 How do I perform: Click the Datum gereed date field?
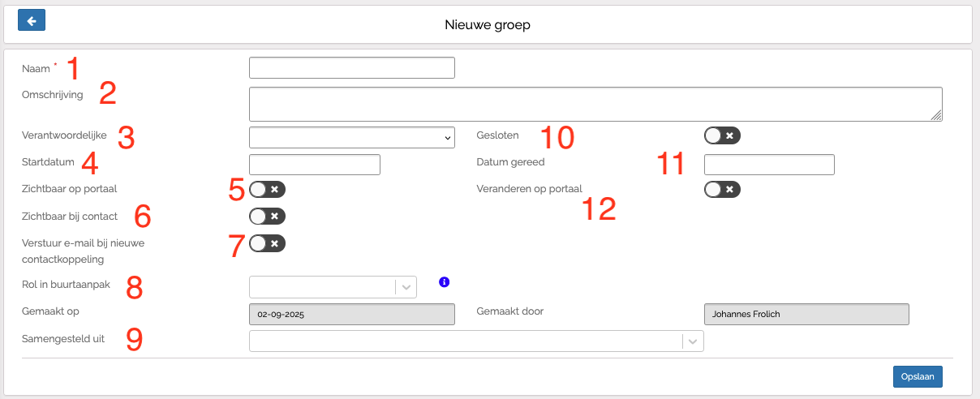[x=768, y=165]
